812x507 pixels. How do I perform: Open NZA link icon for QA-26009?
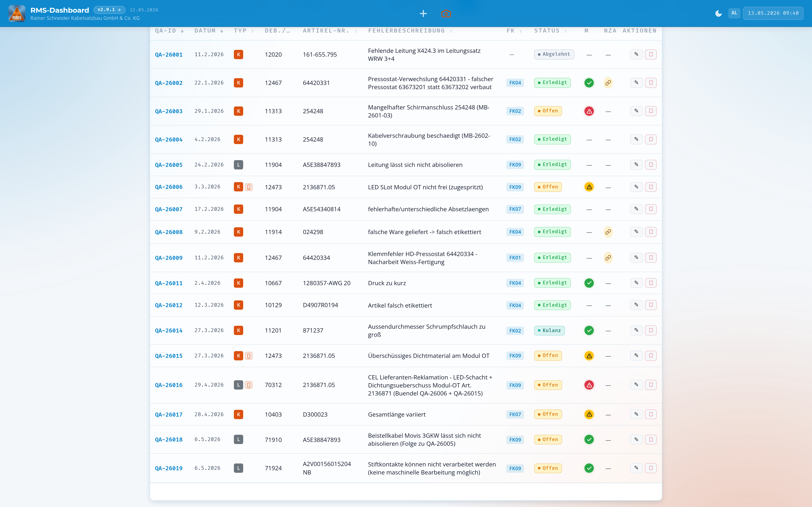(608, 258)
